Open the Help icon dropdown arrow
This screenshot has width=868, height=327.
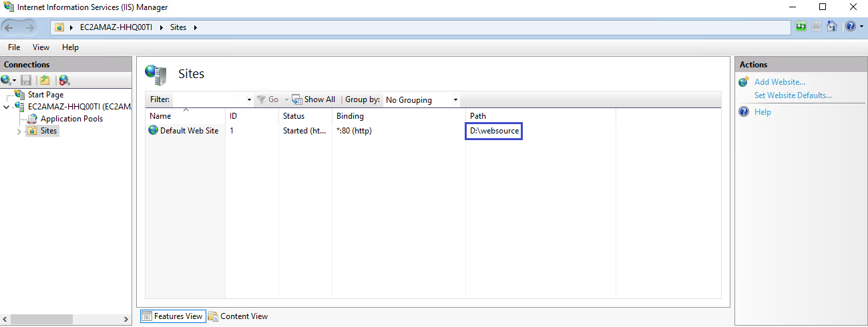[861, 27]
